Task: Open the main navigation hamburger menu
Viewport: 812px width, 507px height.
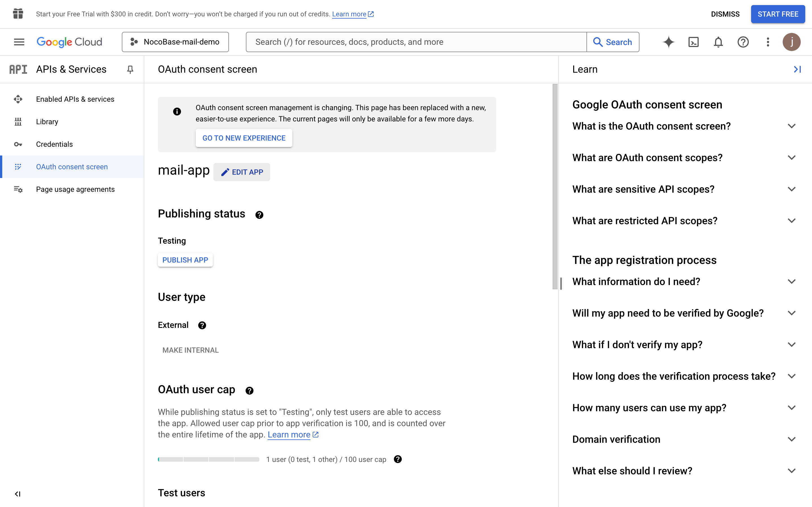Action: (x=19, y=42)
